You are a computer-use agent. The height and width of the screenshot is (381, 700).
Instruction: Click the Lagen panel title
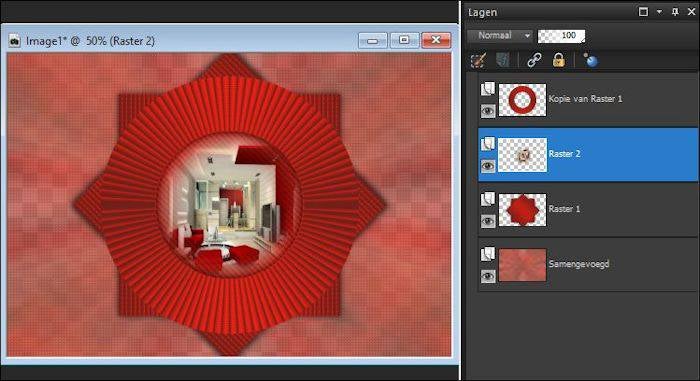[482, 13]
